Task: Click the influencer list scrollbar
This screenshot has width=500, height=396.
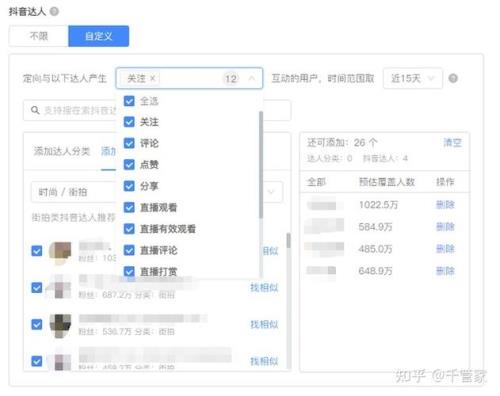Action: click(288, 240)
